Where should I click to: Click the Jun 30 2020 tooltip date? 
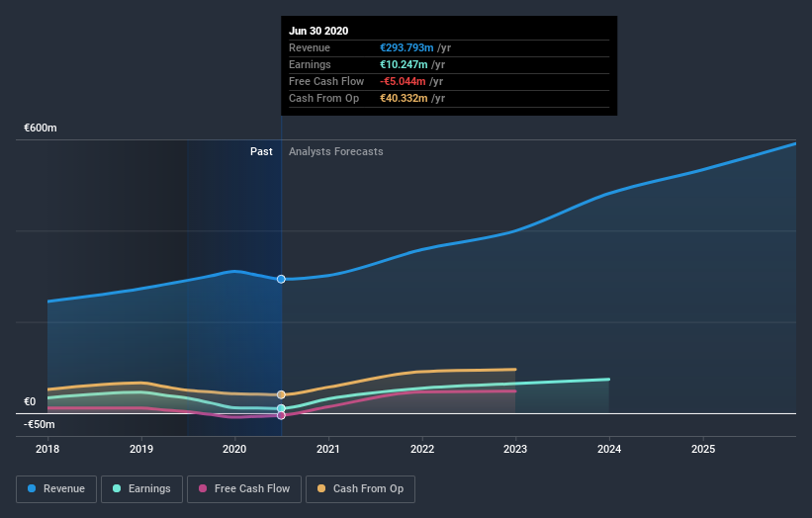318,31
